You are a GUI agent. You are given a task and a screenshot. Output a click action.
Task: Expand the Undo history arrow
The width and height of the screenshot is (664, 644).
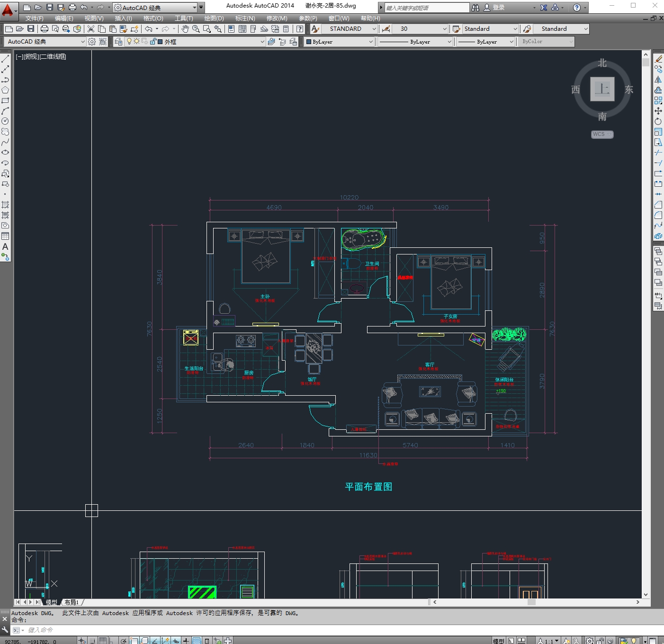(157, 29)
